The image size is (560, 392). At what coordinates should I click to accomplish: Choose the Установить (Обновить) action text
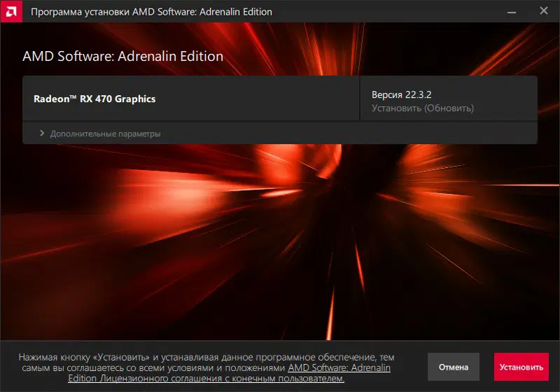click(x=423, y=108)
